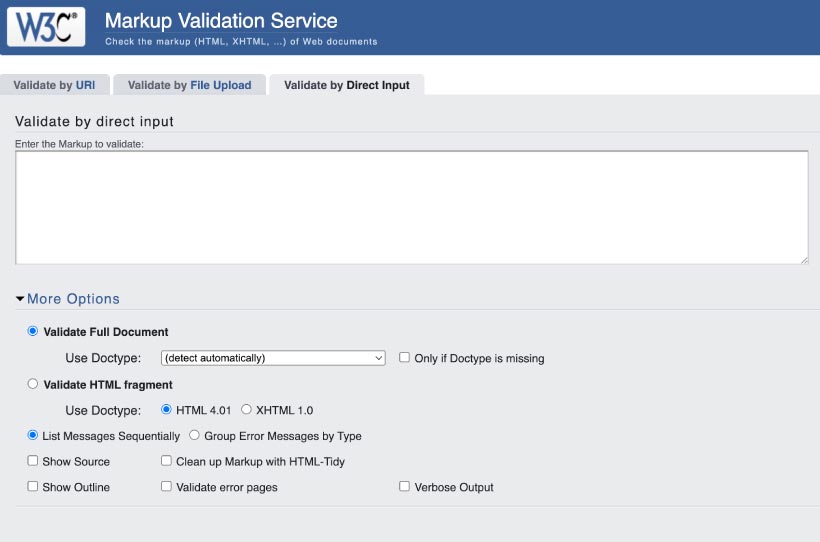Select List Messages Sequentially option

point(32,435)
